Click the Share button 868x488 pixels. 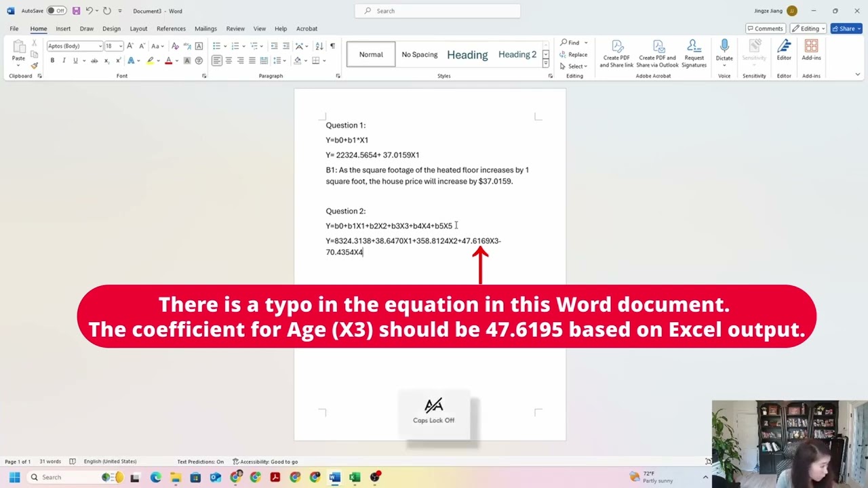(846, 28)
